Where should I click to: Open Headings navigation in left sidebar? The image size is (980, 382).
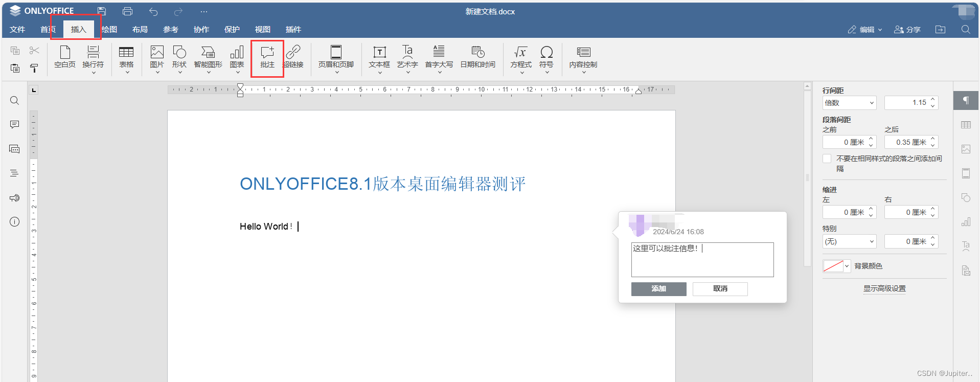(x=15, y=173)
